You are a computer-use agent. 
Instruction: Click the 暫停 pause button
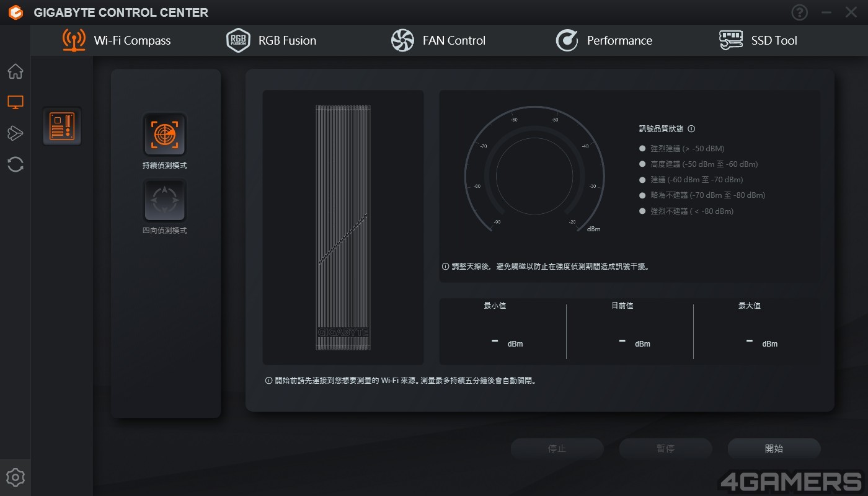coord(665,448)
